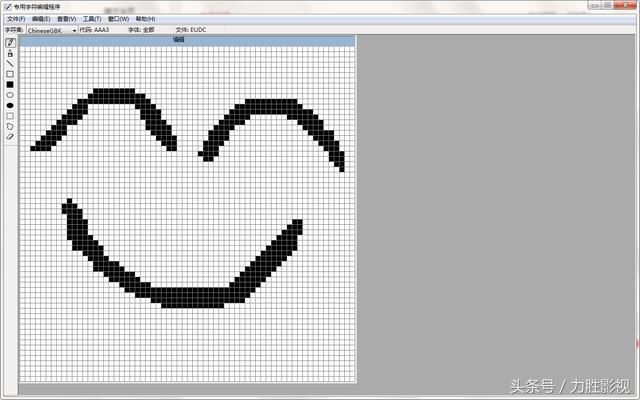This screenshot has width=640, height=400.
Task: Open the 帮助(H) menu
Action: pyautogui.click(x=145, y=19)
